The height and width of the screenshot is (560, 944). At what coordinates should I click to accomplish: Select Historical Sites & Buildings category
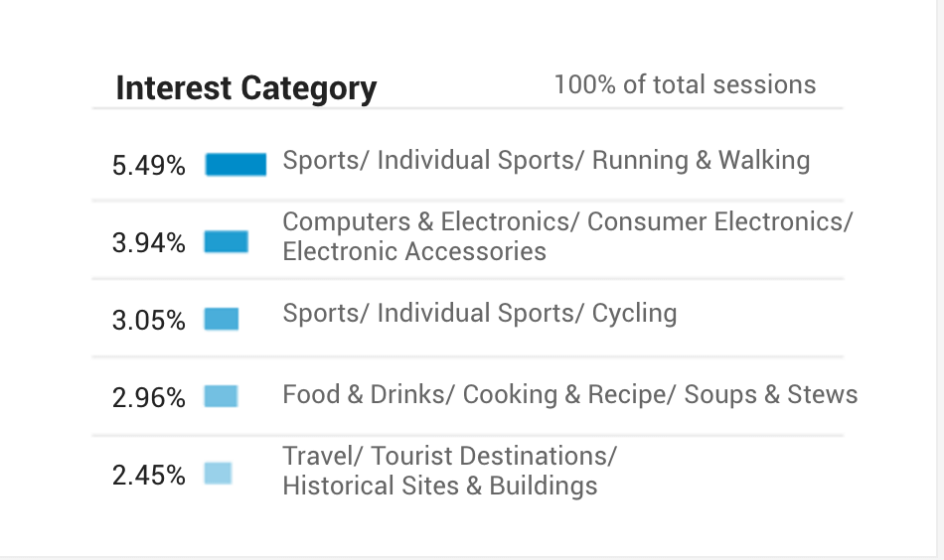[450, 471]
